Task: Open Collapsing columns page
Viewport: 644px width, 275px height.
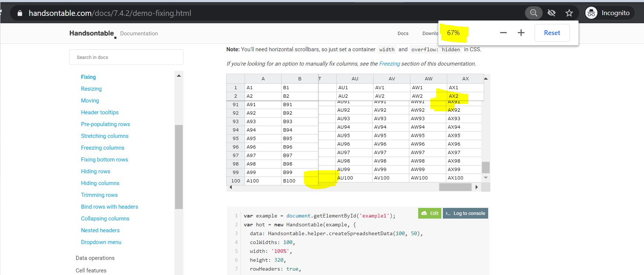Action: coord(105,219)
